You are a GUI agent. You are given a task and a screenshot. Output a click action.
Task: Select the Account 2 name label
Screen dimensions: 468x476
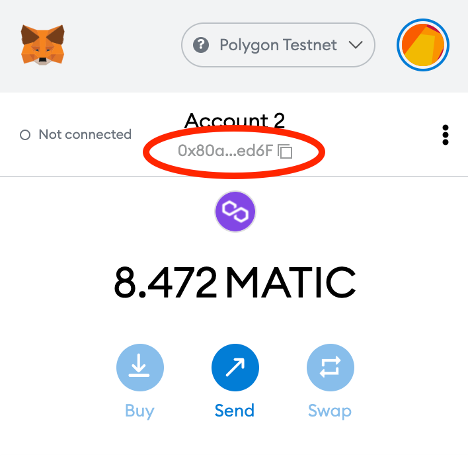[235, 121]
